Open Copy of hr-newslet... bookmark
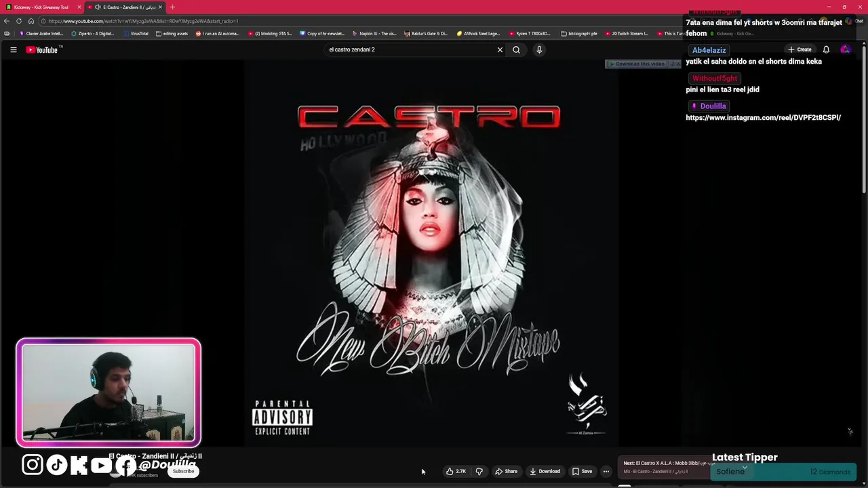Viewport: 868px width, 488px height. [323, 33]
